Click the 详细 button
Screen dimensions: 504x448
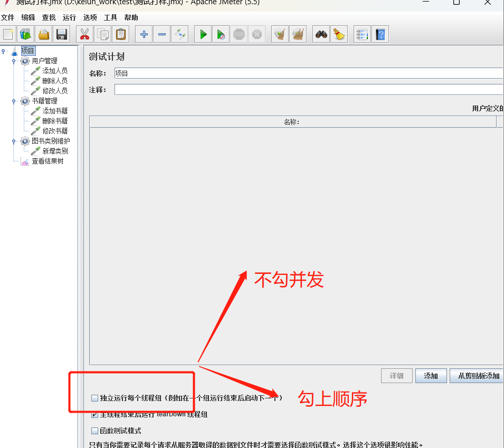(397, 376)
